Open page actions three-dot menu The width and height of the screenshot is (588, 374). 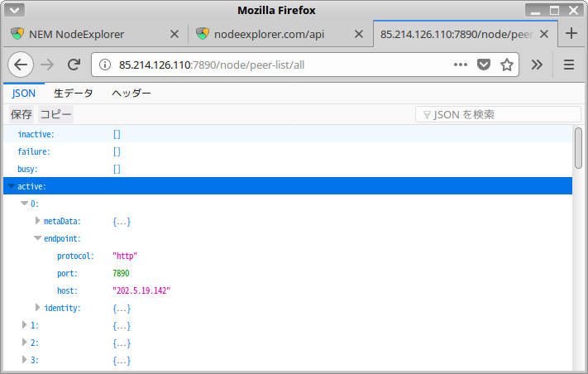(461, 65)
